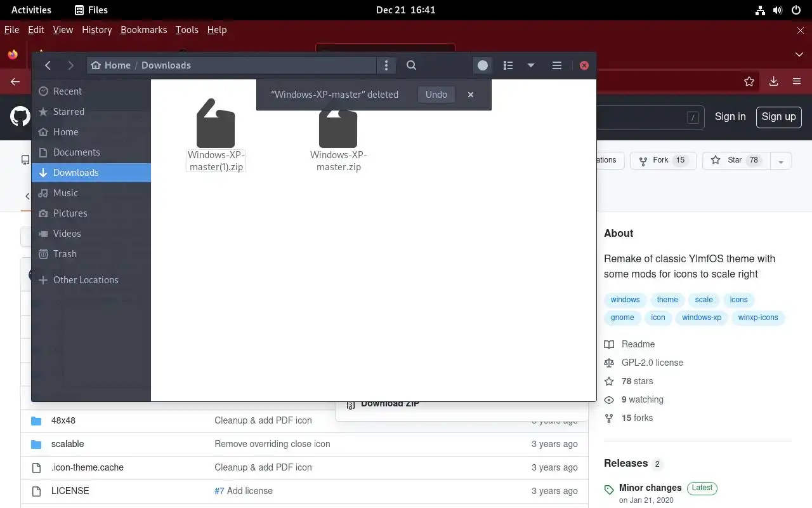Click the search magnifier in Files

pos(411,65)
